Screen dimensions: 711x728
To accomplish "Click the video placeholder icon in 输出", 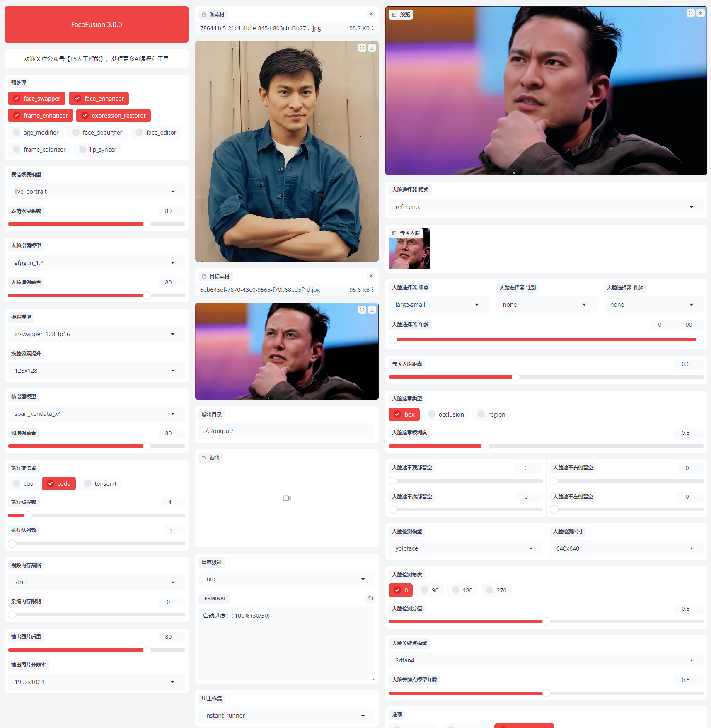I will click(x=287, y=498).
